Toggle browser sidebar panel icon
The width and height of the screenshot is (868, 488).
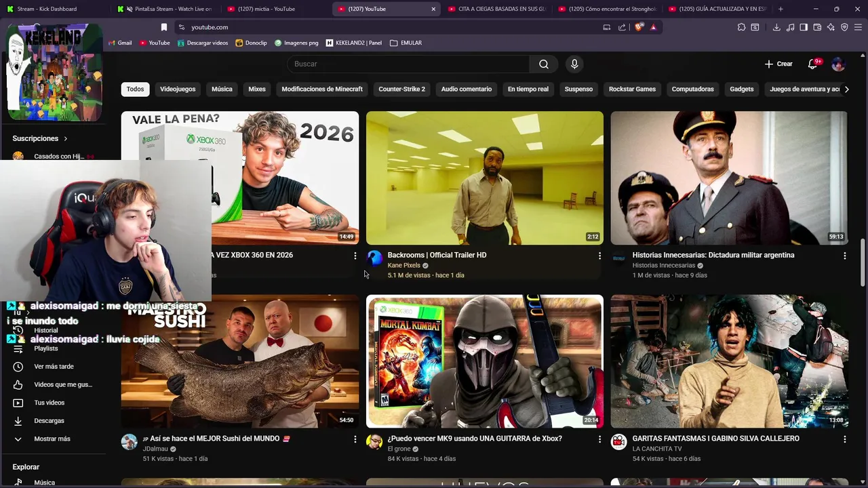point(804,27)
